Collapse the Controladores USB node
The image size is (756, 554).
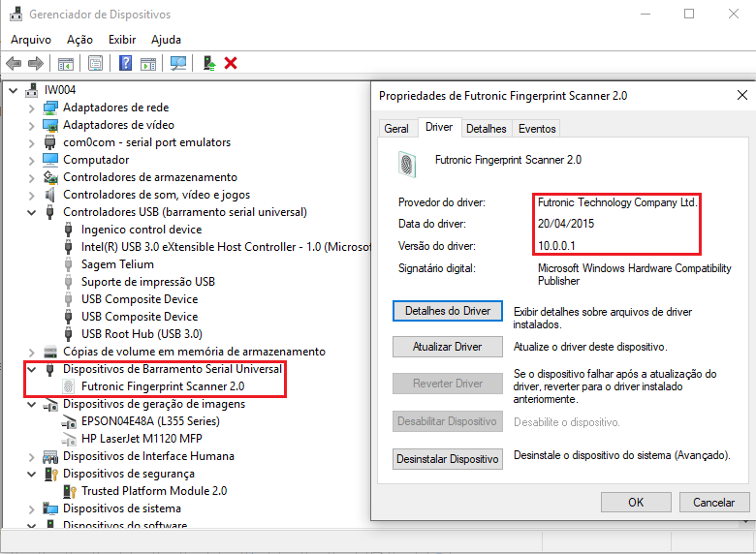[x=32, y=212]
